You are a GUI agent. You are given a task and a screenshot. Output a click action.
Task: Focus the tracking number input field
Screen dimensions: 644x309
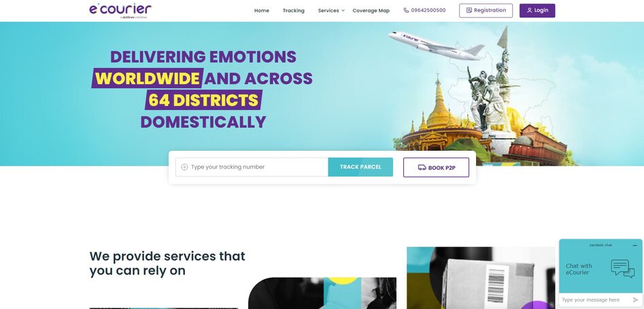pos(252,167)
